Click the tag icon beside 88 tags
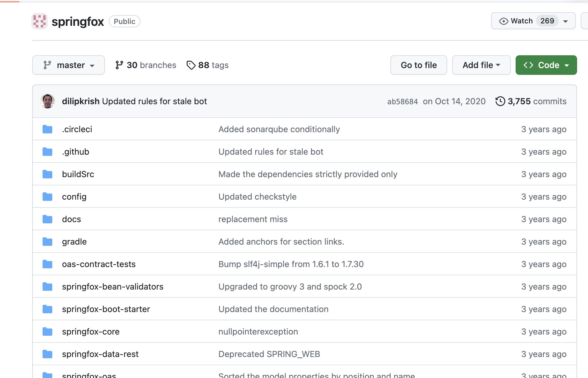The image size is (588, 378). (191, 65)
